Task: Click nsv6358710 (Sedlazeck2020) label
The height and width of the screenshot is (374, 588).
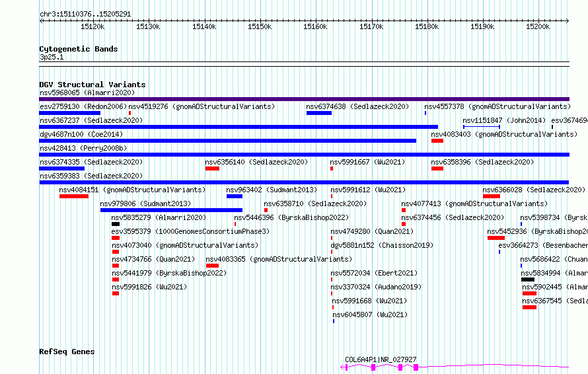Action: tap(315, 204)
